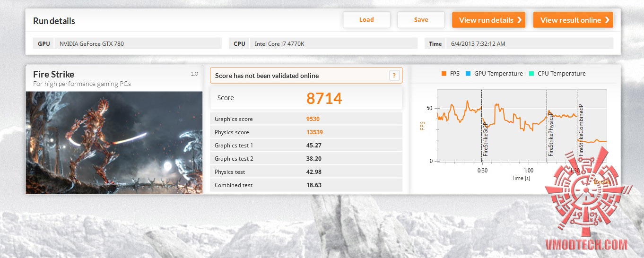
Task: Click the Graphics score value 9530
Action: click(x=314, y=119)
